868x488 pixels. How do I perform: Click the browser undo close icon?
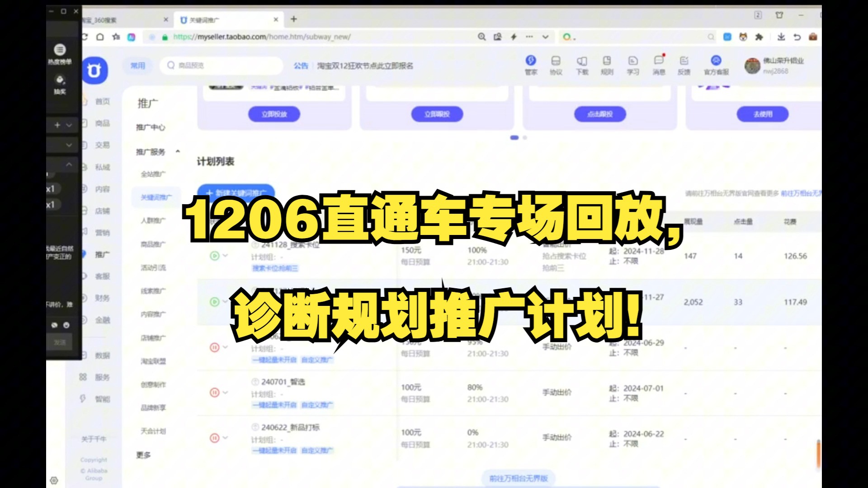pos(797,37)
